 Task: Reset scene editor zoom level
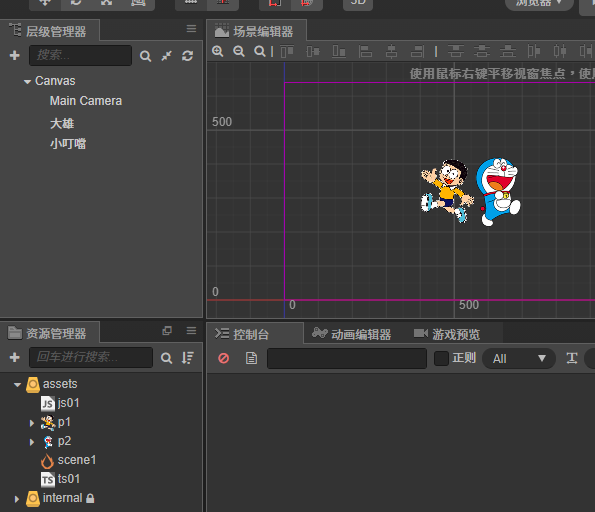click(260, 51)
